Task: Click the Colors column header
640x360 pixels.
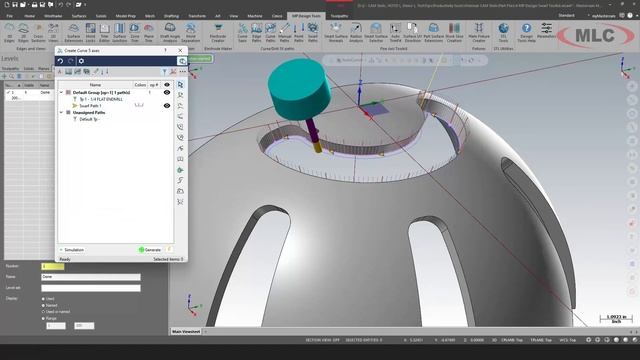Action: tap(140, 85)
